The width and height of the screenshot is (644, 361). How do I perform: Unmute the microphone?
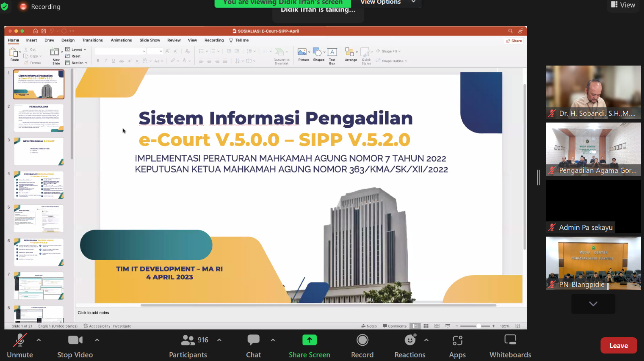(x=20, y=340)
